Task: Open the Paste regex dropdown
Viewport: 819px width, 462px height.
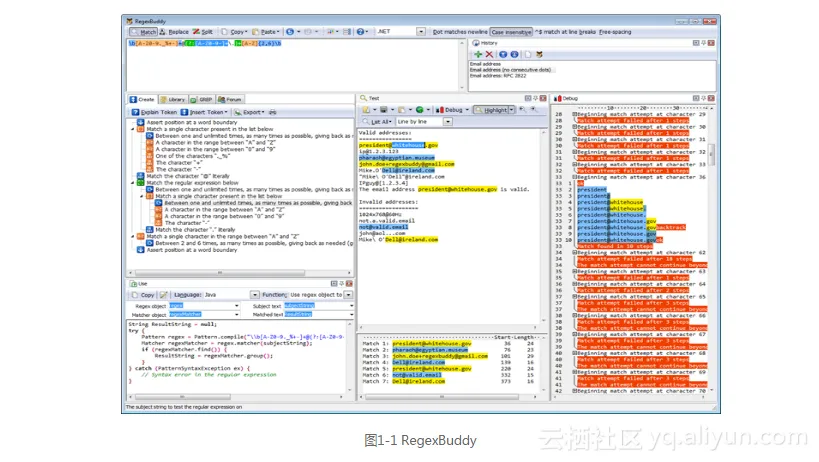Action: (x=266, y=32)
